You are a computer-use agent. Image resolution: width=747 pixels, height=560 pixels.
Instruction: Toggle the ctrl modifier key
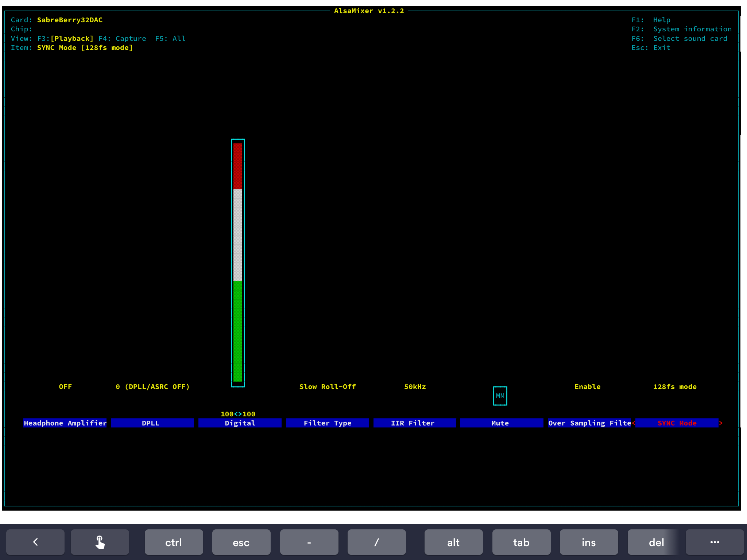click(174, 542)
